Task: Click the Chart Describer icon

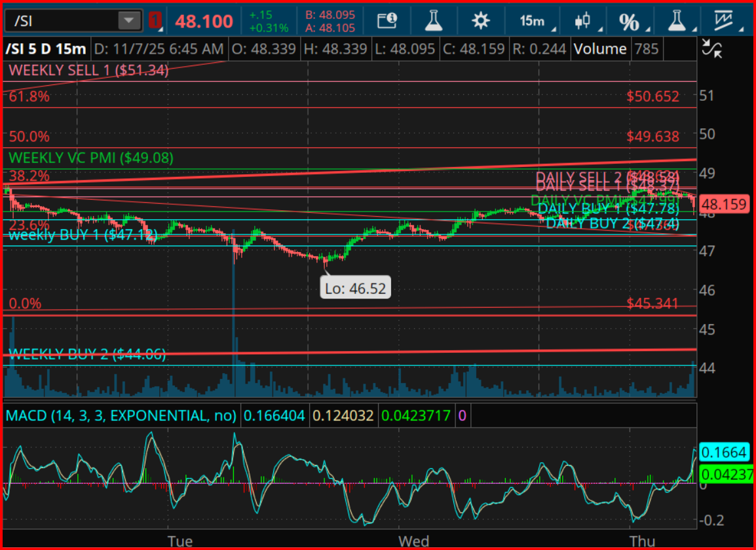Action: pos(387,20)
